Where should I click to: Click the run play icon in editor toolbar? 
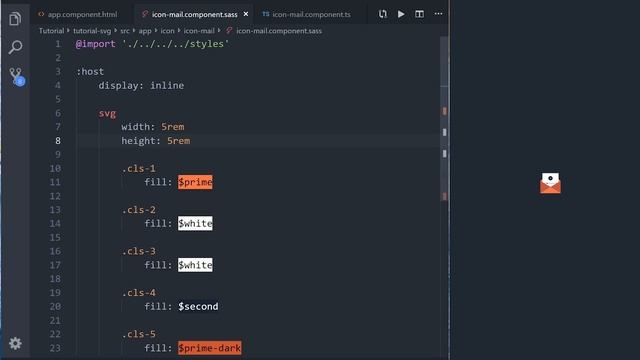[401, 14]
